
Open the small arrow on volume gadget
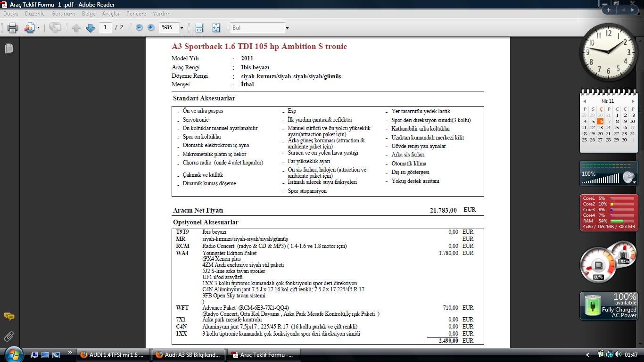[x=635, y=182]
